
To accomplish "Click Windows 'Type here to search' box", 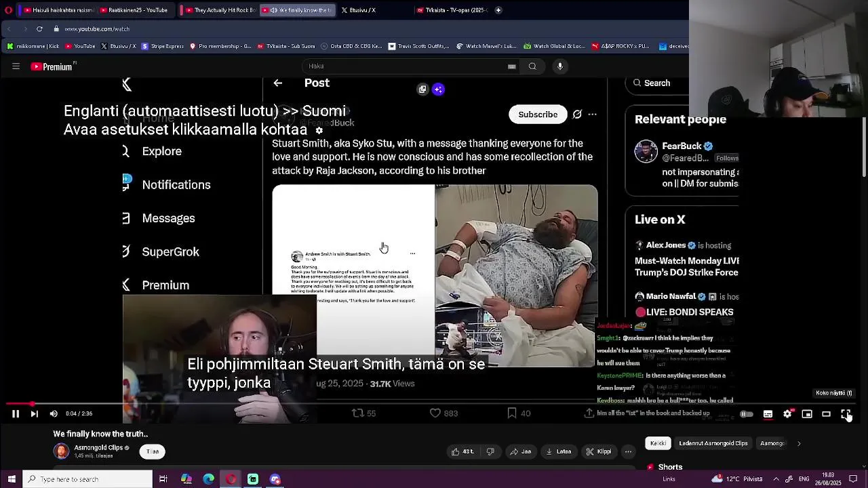I will (87, 479).
